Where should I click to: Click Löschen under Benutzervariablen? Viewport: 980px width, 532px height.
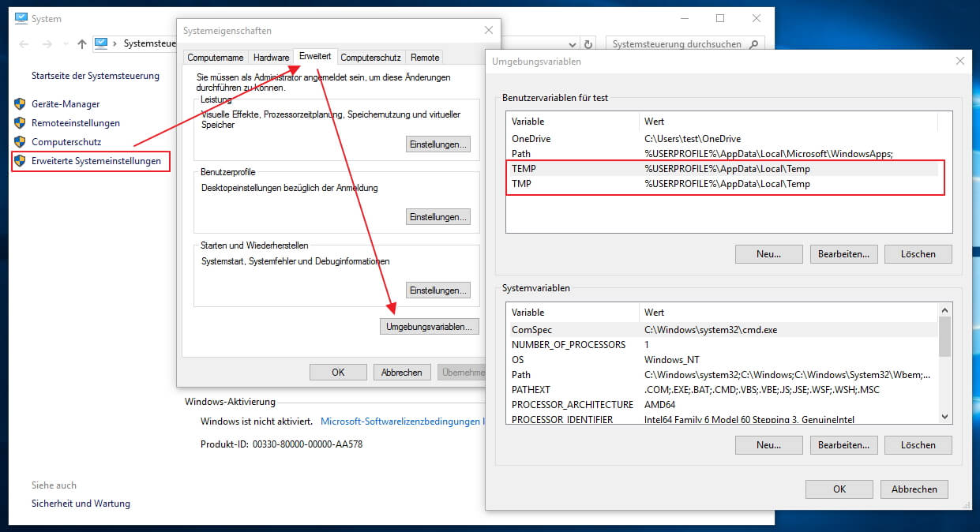[918, 254]
